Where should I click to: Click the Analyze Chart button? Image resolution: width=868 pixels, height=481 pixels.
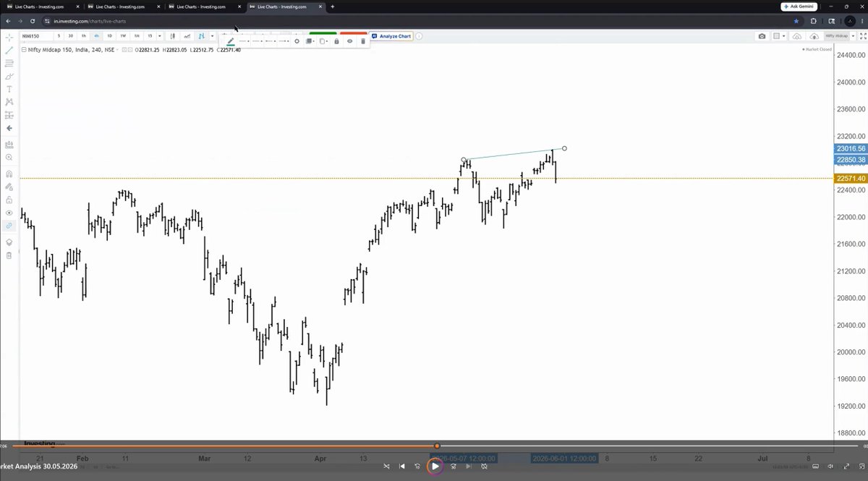pyautogui.click(x=391, y=35)
